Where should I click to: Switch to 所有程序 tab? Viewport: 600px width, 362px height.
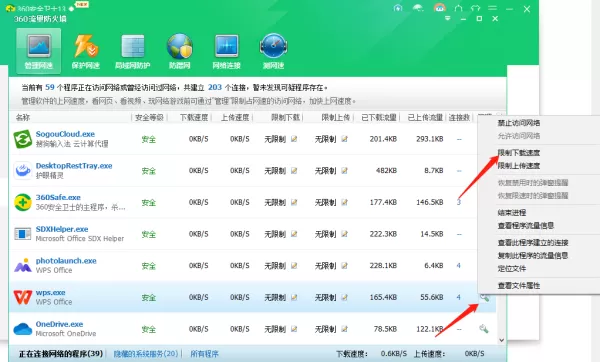point(204,354)
